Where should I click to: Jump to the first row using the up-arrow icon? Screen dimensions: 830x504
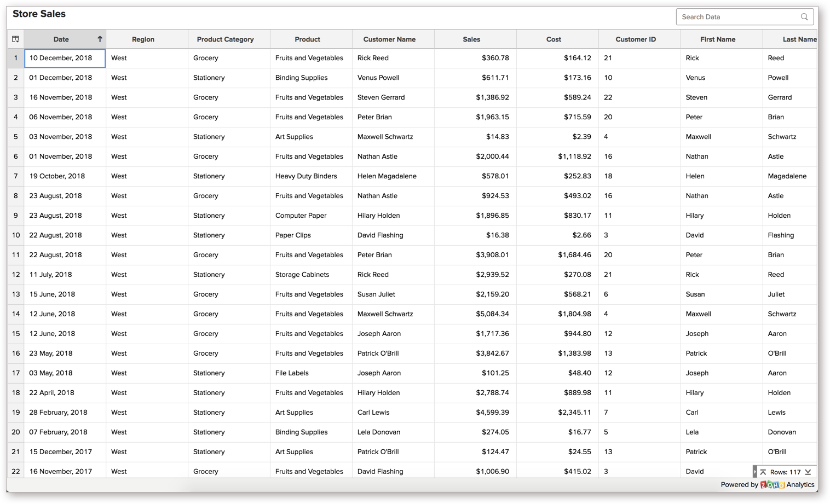(763, 472)
